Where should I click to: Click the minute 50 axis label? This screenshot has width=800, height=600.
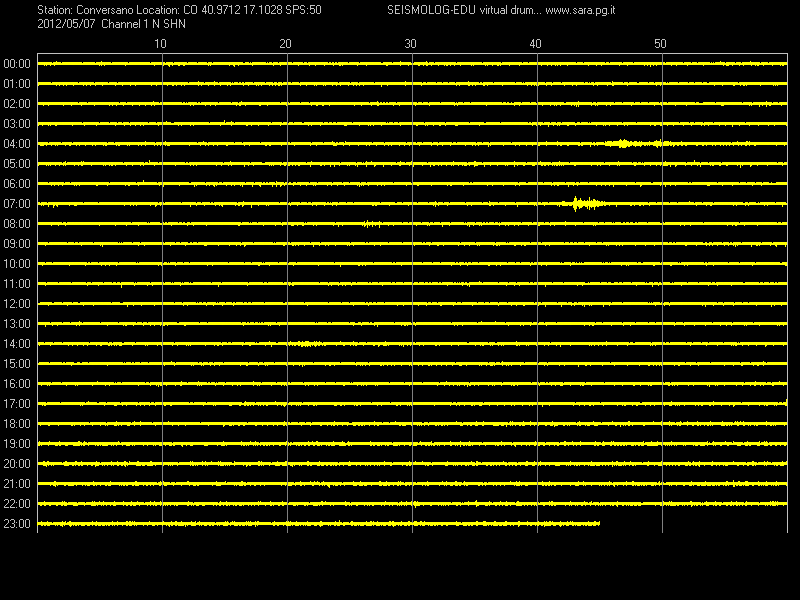tap(660, 44)
